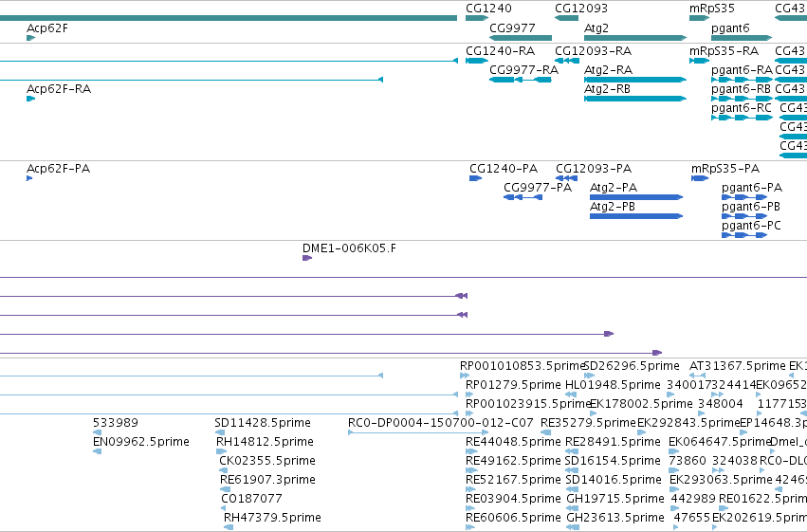Image resolution: width=807 pixels, height=532 pixels.
Task: Select the pgant6-PC protein feature
Action: [744, 235]
